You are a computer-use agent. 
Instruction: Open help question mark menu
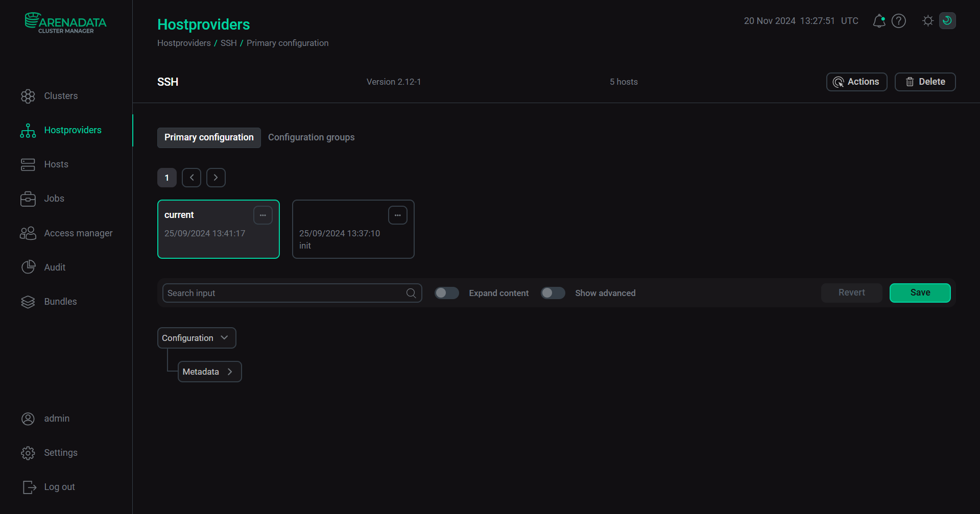899,21
